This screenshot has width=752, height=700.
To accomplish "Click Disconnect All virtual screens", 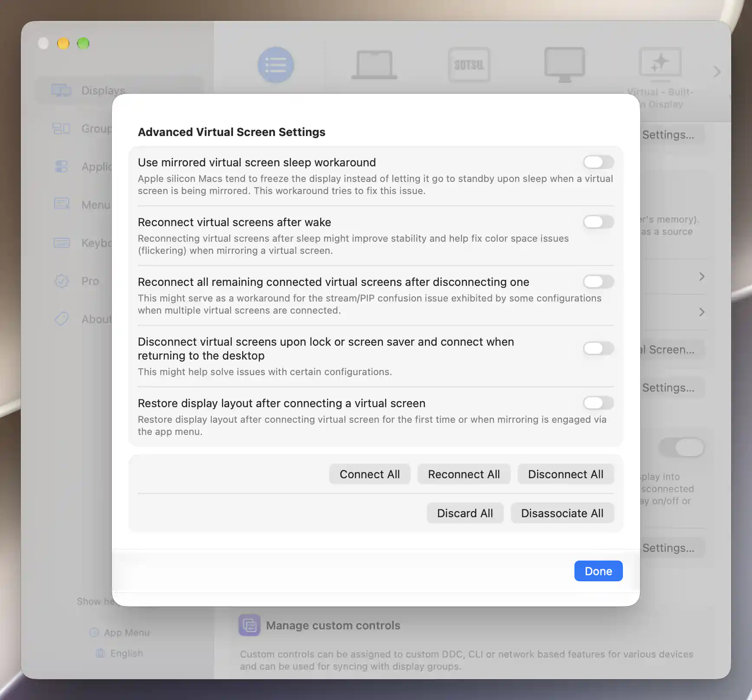I will pyautogui.click(x=566, y=474).
